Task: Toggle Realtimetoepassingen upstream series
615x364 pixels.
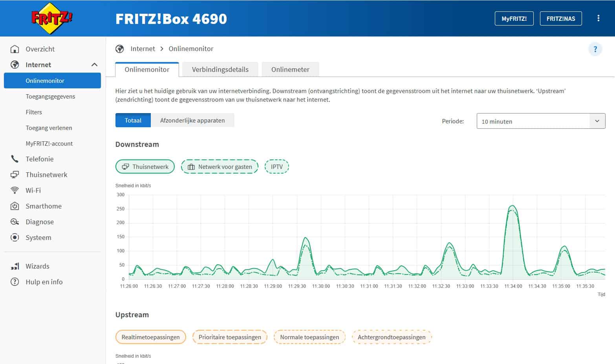Action: [x=150, y=337]
